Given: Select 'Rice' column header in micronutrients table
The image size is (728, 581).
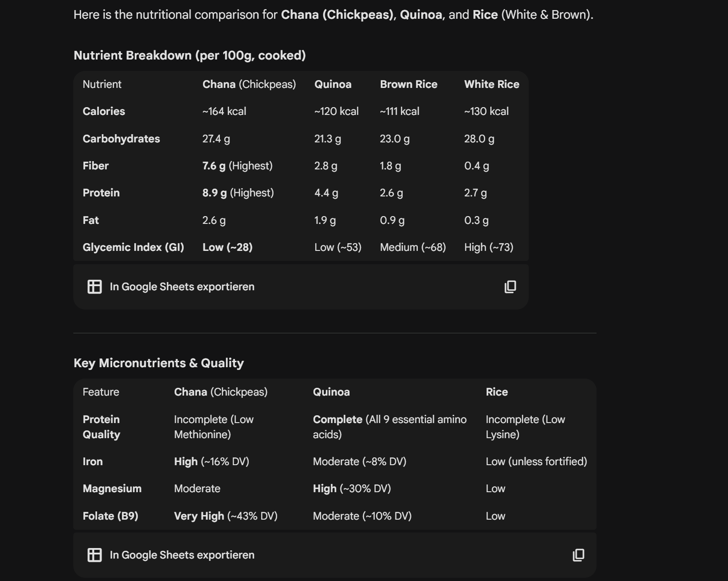Looking at the screenshot, I should 497,392.
